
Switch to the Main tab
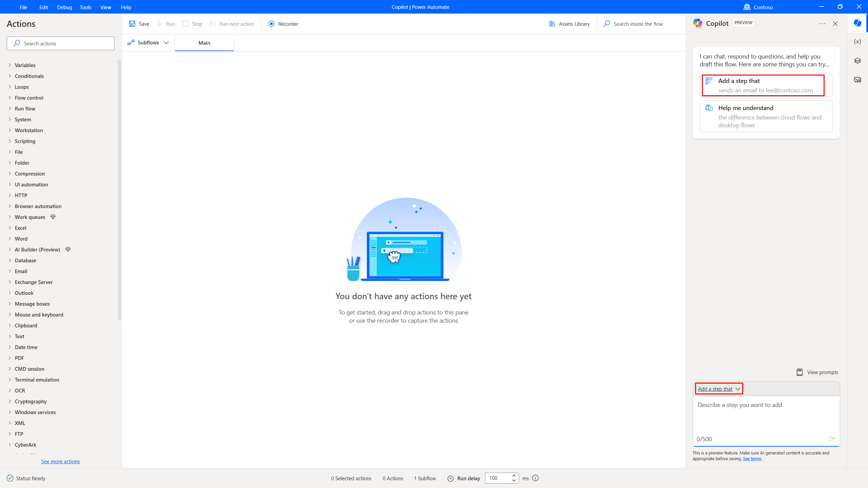204,43
